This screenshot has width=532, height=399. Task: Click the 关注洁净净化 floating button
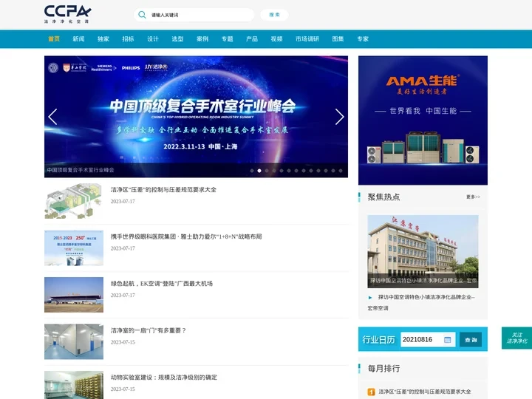click(x=516, y=338)
